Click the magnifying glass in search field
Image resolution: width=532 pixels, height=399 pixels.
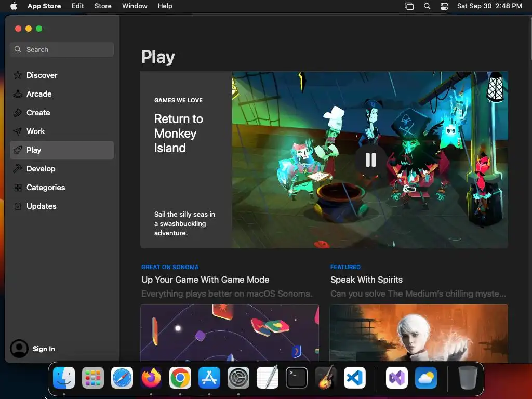point(18,49)
